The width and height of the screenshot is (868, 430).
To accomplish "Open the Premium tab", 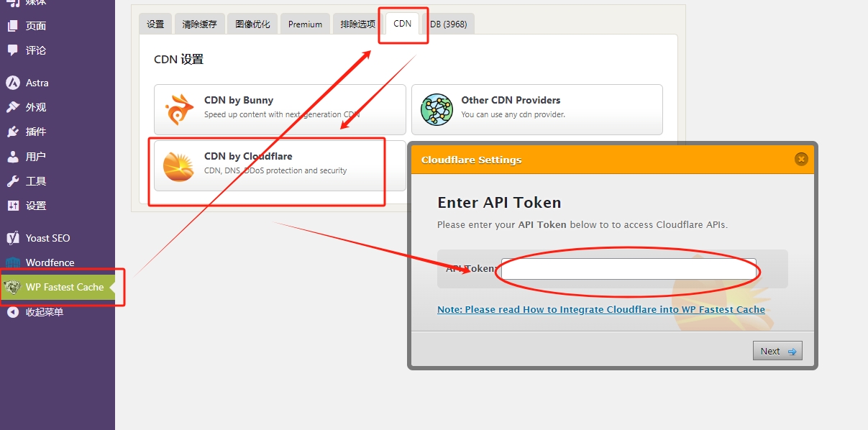I will click(x=306, y=24).
